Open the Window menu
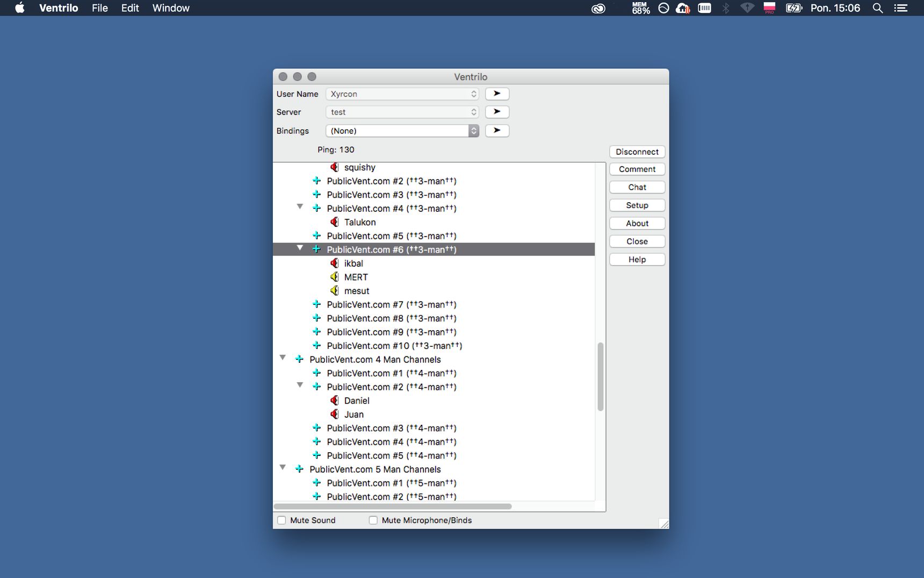The width and height of the screenshot is (924, 578). (171, 8)
